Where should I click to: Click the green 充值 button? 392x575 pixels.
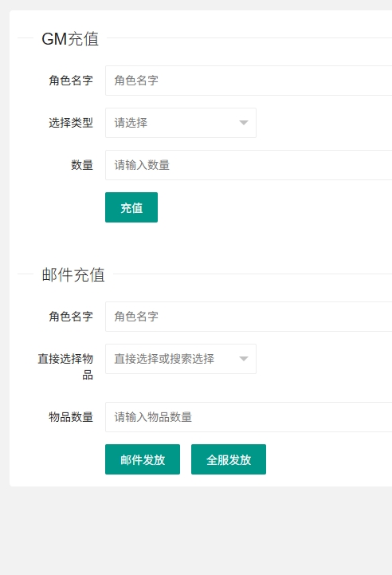[131, 207]
